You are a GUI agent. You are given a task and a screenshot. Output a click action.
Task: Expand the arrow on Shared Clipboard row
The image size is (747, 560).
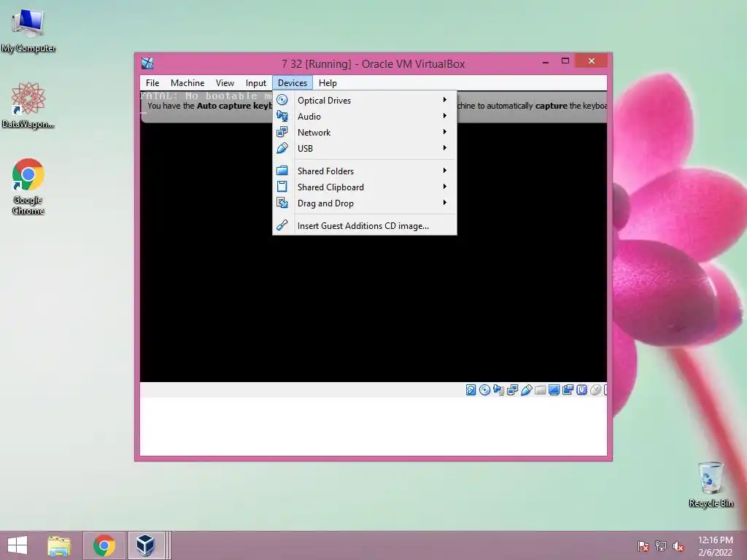(x=444, y=187)
